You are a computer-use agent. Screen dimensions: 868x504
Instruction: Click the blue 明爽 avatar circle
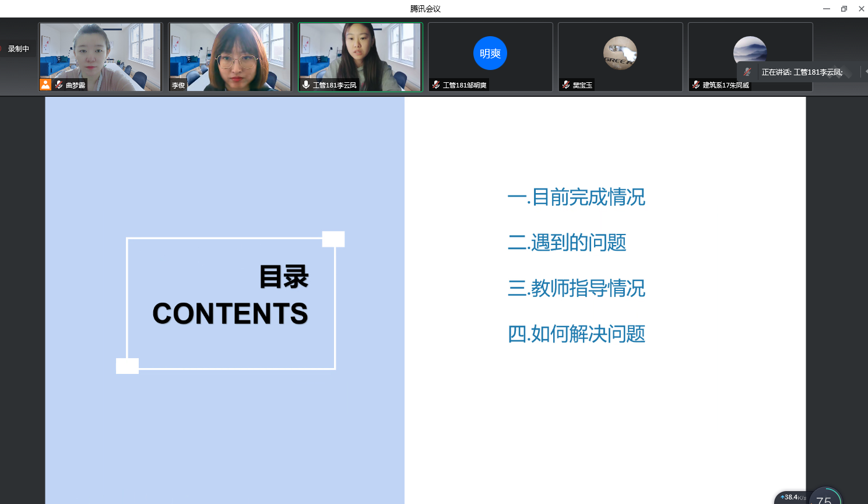click(490, 53)
